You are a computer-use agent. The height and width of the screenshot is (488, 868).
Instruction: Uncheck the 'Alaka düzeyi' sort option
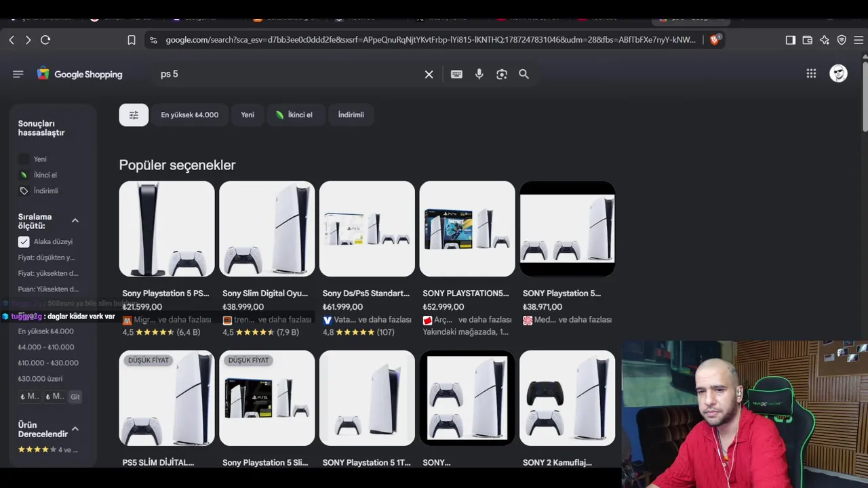click(x=24, y=242)
